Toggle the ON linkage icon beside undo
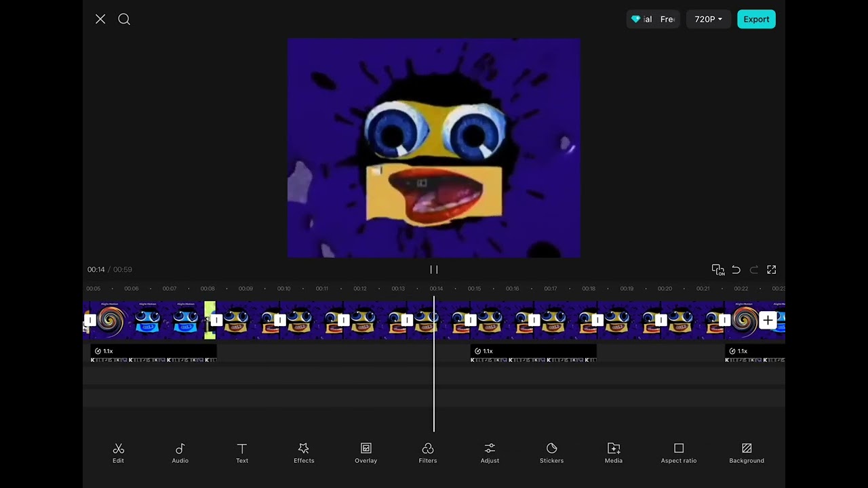This screenshot has height=488, width=868. (718, 270)
